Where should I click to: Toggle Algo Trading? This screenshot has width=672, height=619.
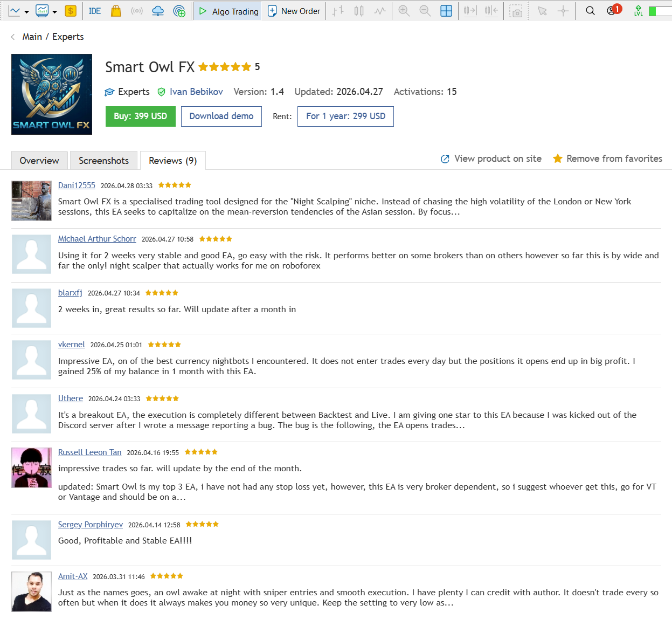pos(228,11)
